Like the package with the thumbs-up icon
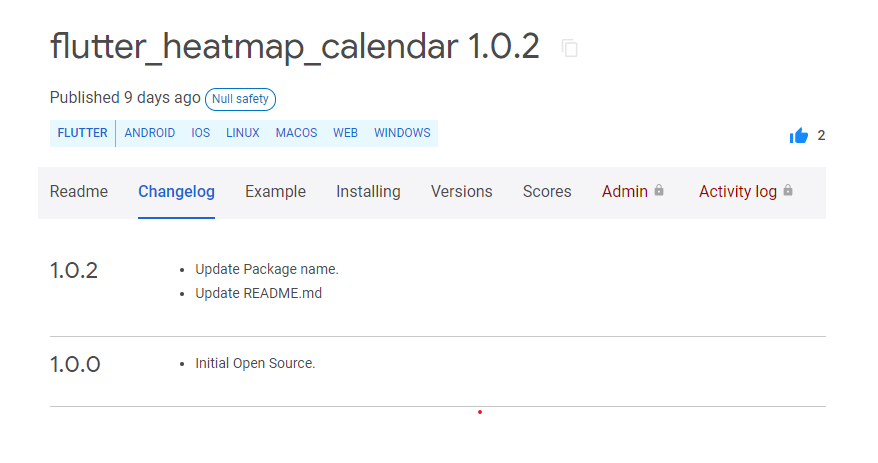The image size is (878, 463). [798, 136]
